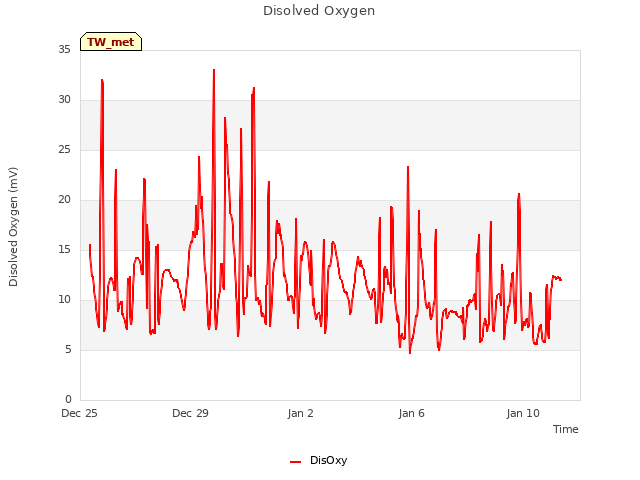Click the Jan 2 x-axis tick label
Screen dimensions: 640x480
click(x=301, y=413)
